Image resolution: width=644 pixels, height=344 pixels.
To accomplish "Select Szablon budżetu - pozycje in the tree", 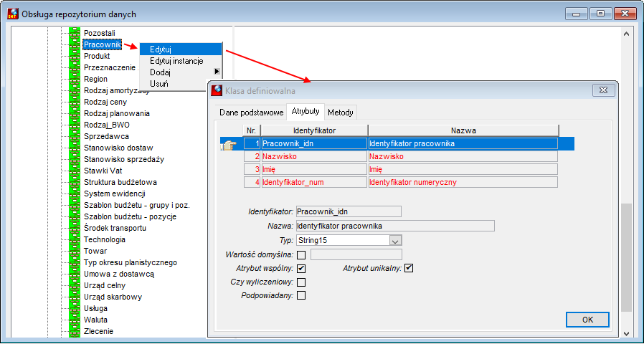I will pyautogui.click(x=131, y=216).
